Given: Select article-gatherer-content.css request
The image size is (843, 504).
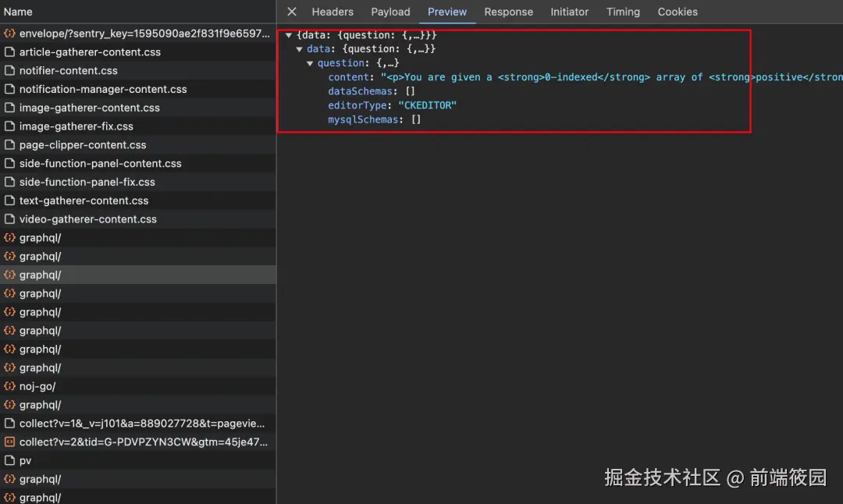Looking at the screenshot, I should click(x=138, y=52).
